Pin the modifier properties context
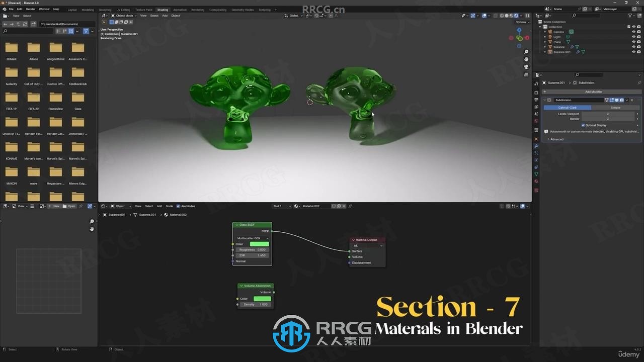The height and width of the screenshot is (362, 644). tap(639, 82)
